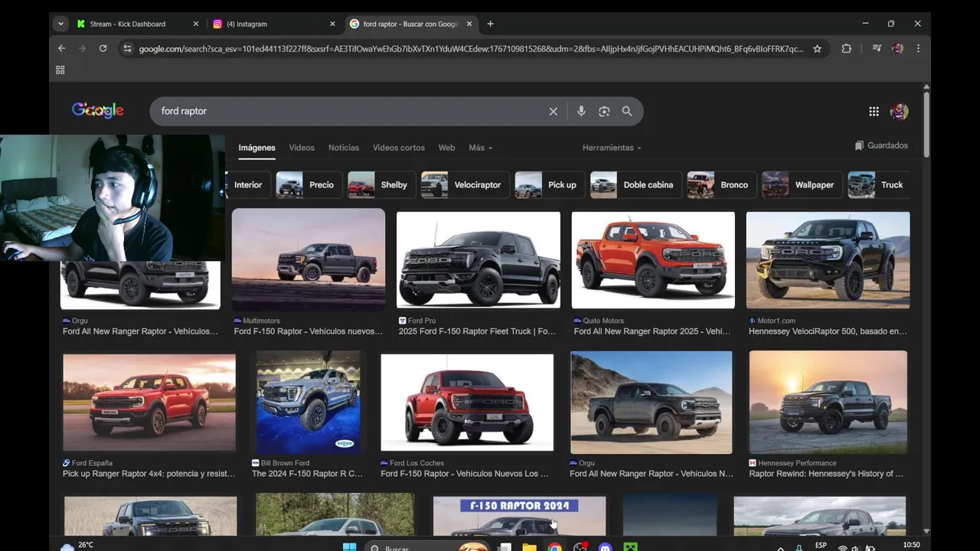Open Windows Start menu
Screen dimensions: 980x551
click(x=349, y=547)
